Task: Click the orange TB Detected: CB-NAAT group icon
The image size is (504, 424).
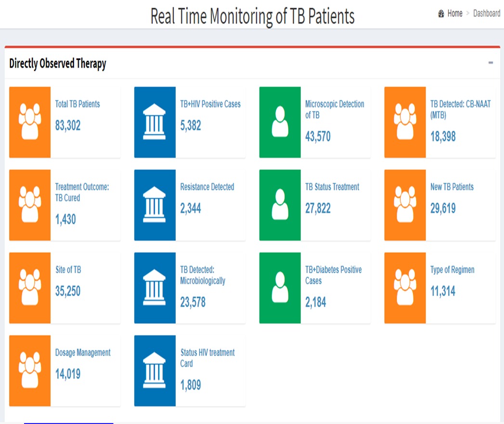Action: pos(405,122)
